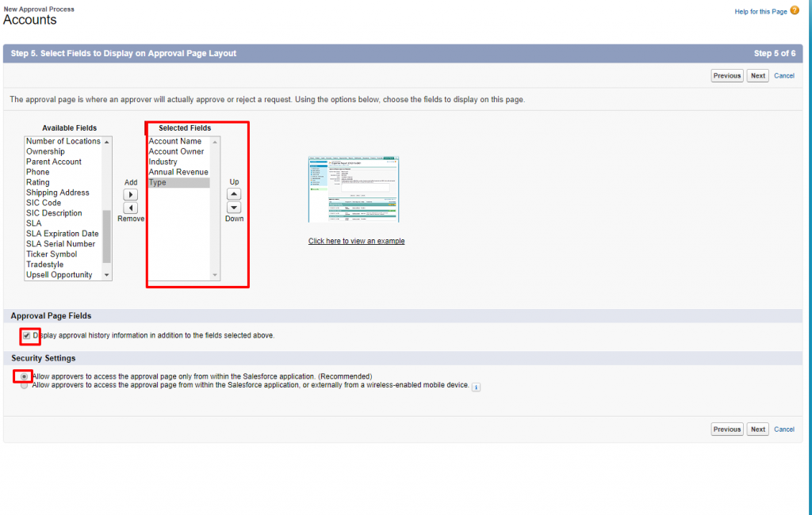Viewport: 812px width, 515px height.
Task: Select Salesforce-only access radio option
Action: coord(25,376)
